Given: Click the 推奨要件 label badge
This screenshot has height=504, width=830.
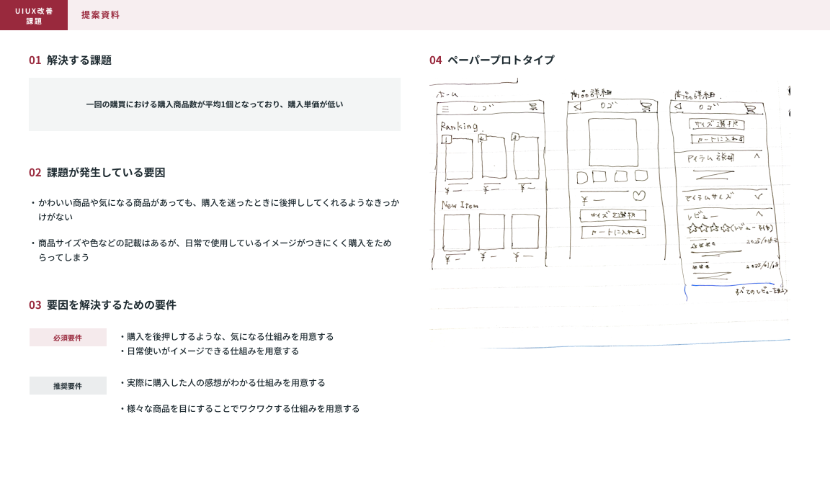Looking at the screenshot, I should [x=68, y=386].
